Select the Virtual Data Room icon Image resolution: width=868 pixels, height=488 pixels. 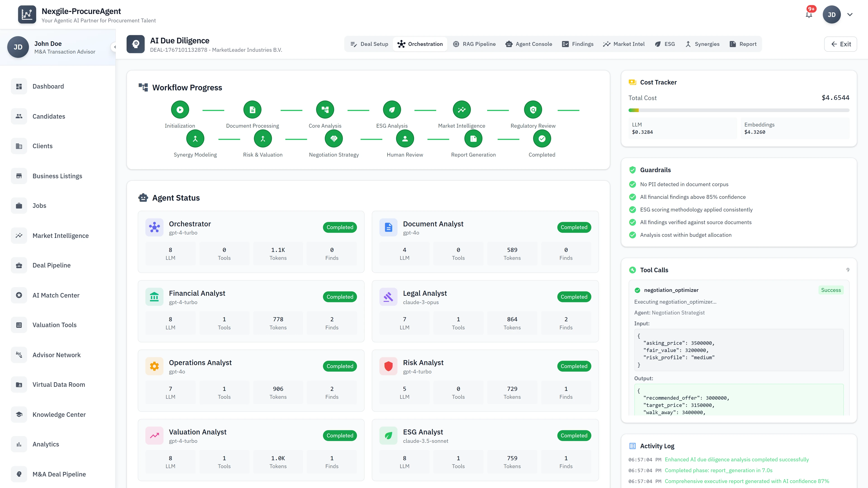click(19, 384)
